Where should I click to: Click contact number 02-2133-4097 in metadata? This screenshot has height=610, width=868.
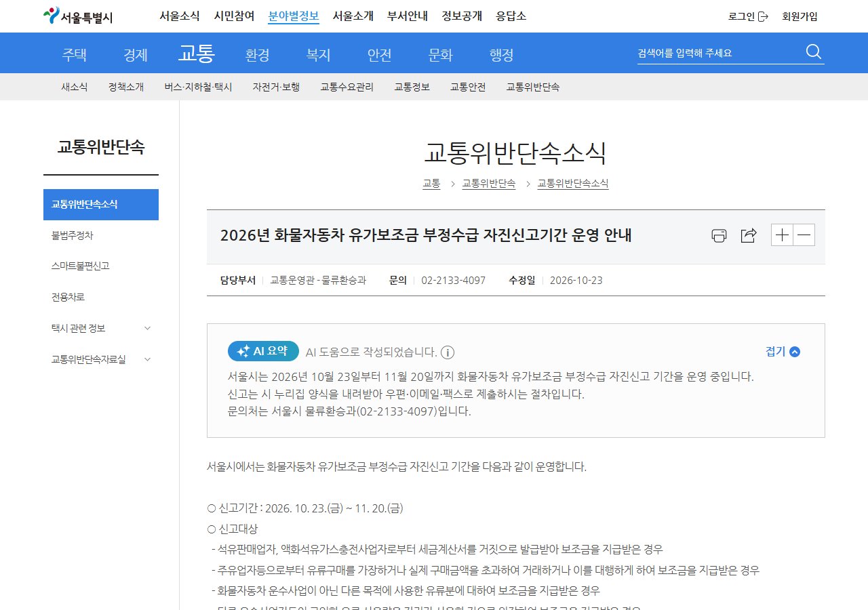[454, 280]
